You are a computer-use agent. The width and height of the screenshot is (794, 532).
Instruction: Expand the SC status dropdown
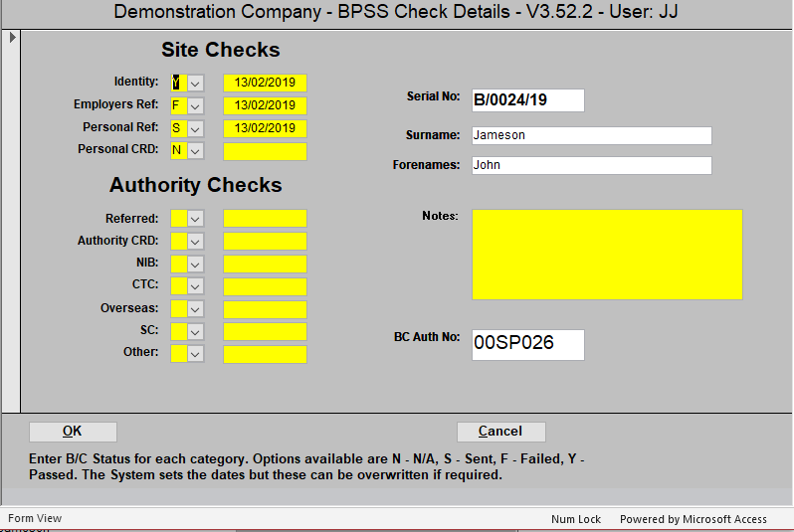pos(196,331)
